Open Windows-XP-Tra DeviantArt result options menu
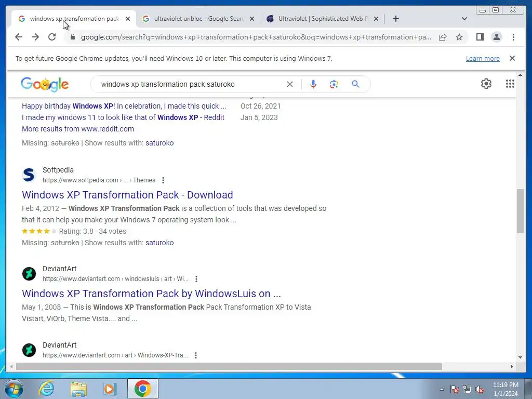 coord(196,355)
